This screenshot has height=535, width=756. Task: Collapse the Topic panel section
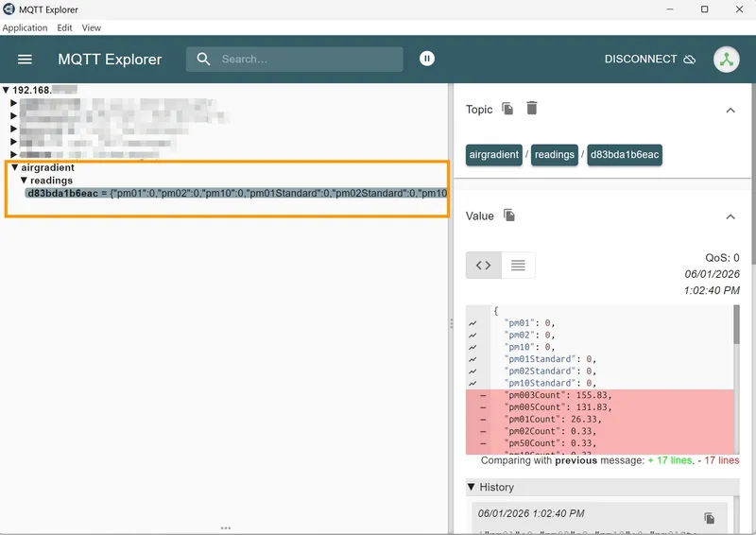(x=730, y=111)
